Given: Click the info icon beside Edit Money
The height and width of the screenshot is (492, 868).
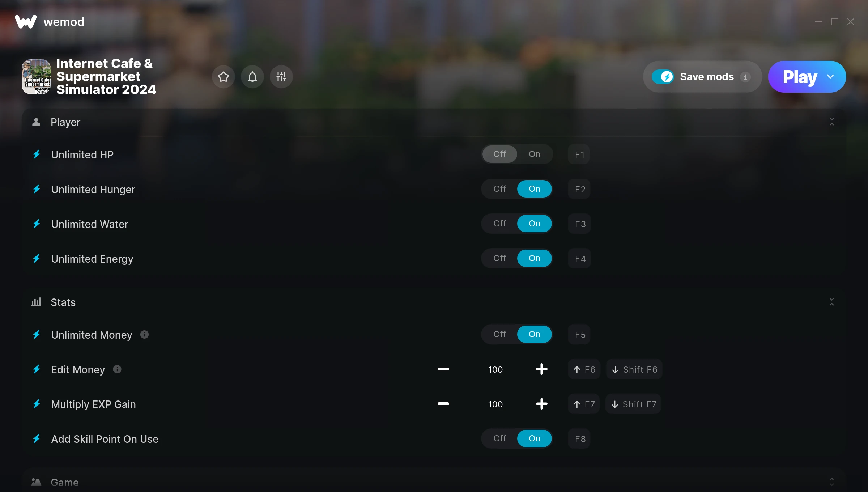Looking at the screenshot, I should tap(117, 369).
